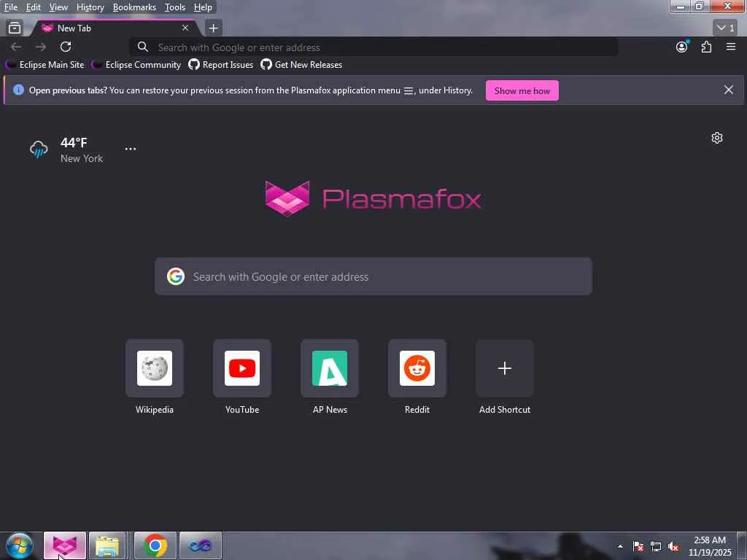This screenshot has width=747, height=560.
Task: Open the Firefox View tab overview icon
Action: [x=15, y=28]
